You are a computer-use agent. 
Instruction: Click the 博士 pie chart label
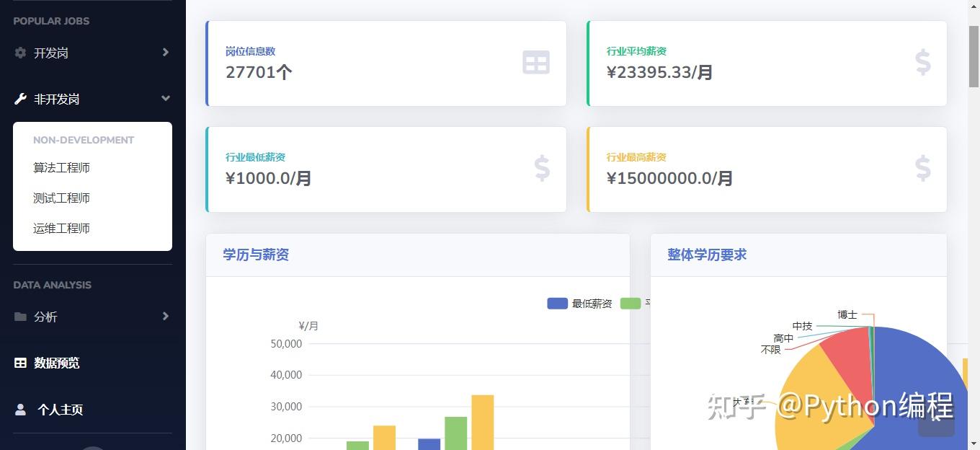pos(847,314)
